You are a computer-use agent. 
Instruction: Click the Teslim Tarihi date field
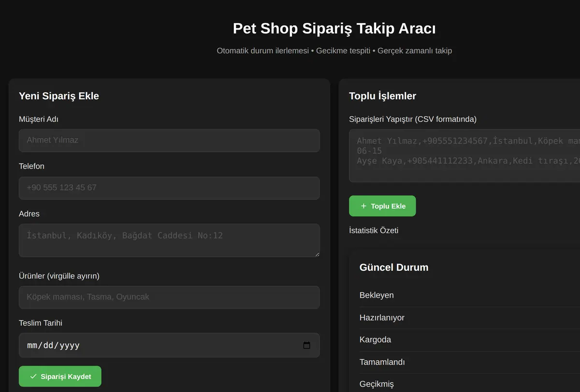click(x=169, y=345)
